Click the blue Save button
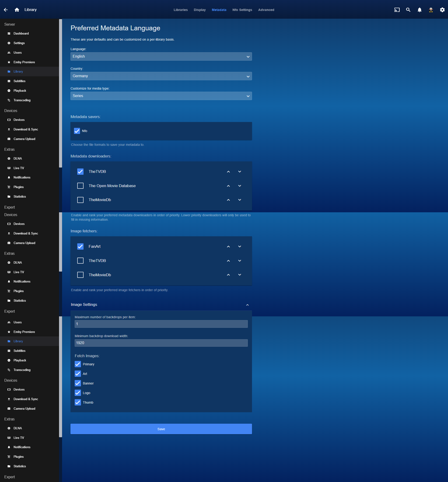This screenshot has height=482, width=448. click(x=161, y=429)
